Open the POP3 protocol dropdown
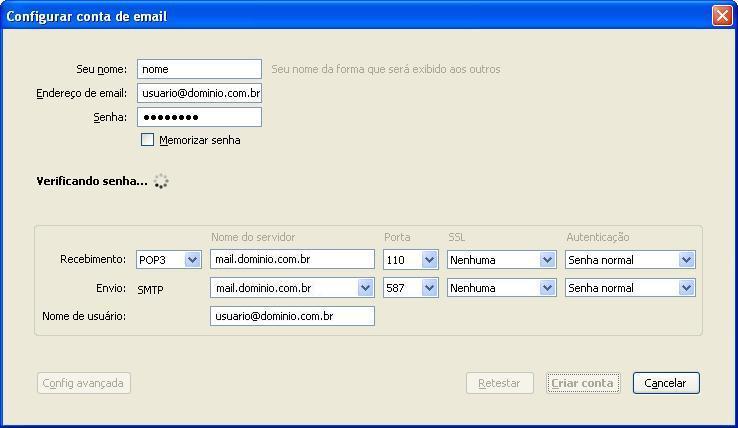 (x=169, y=259)
